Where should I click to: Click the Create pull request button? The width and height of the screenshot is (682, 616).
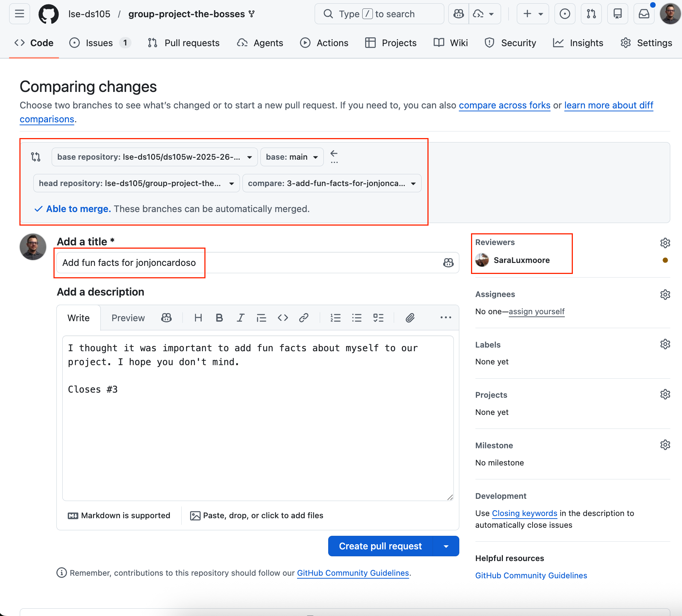click(380, 546)
